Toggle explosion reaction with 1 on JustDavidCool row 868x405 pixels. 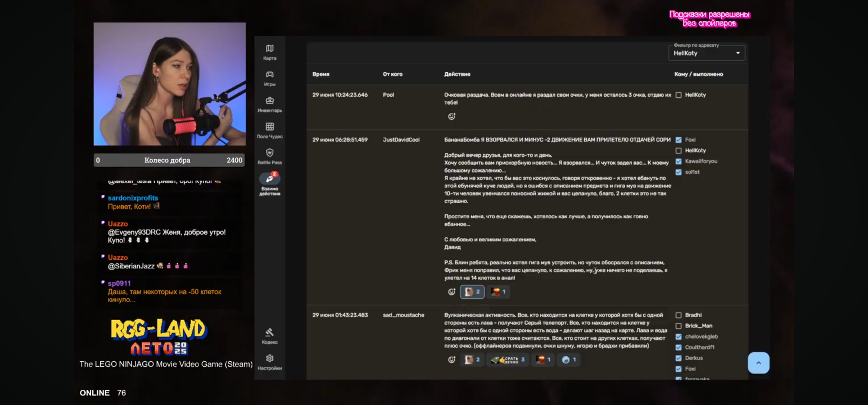tap(498, 292)
